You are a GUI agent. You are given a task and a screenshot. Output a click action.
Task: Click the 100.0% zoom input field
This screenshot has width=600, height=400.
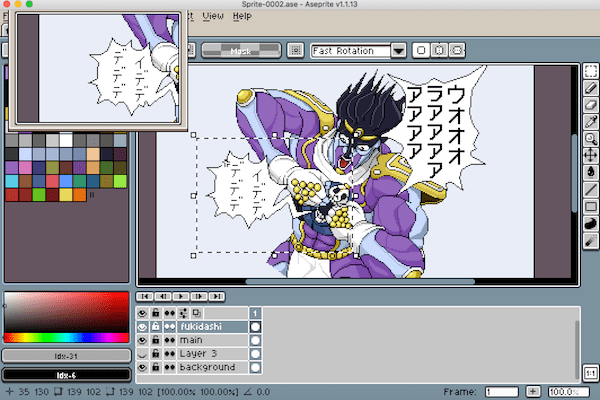tap(568, 392)
